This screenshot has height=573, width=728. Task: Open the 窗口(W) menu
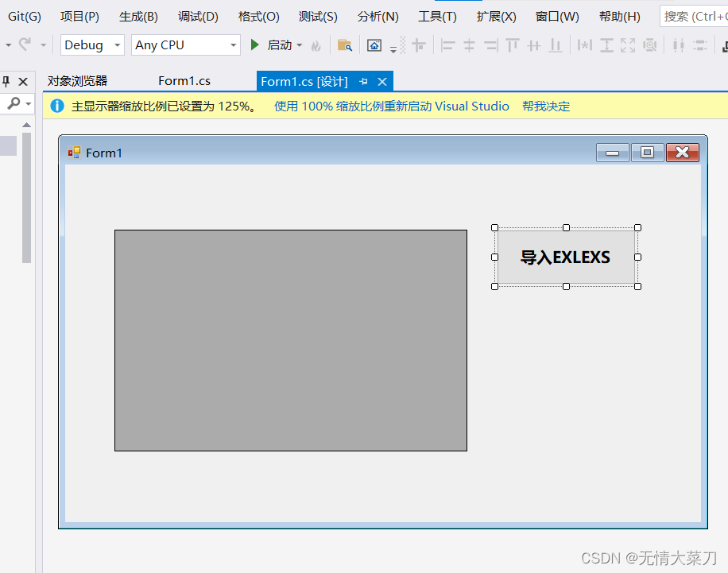point(557,17)
